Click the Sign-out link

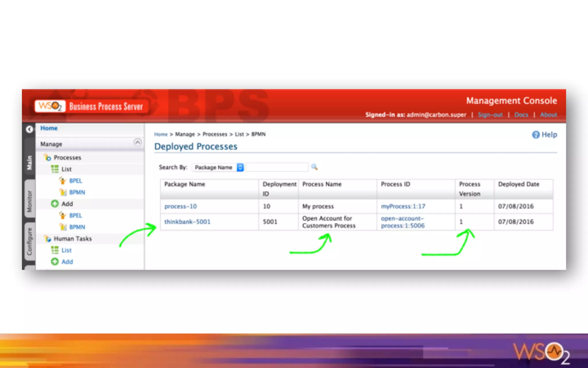coord(490,115)
